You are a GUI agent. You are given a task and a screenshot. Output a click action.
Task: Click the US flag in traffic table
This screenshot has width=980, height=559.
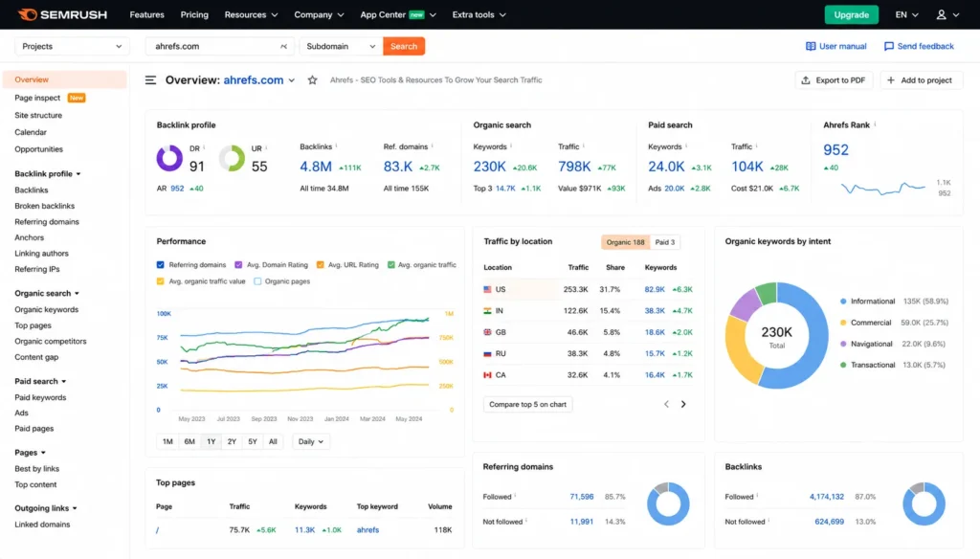pyautogui.click(x=487, y=289)
